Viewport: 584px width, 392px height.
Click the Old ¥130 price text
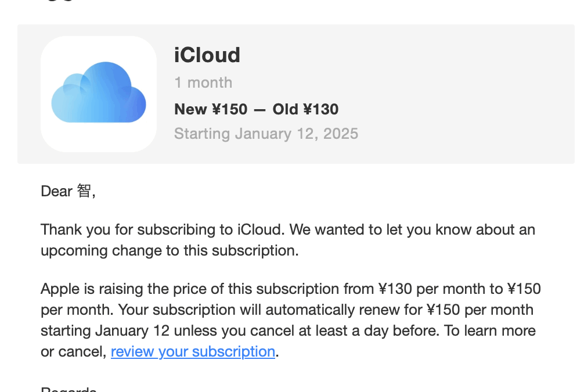[x=305, y=109]
